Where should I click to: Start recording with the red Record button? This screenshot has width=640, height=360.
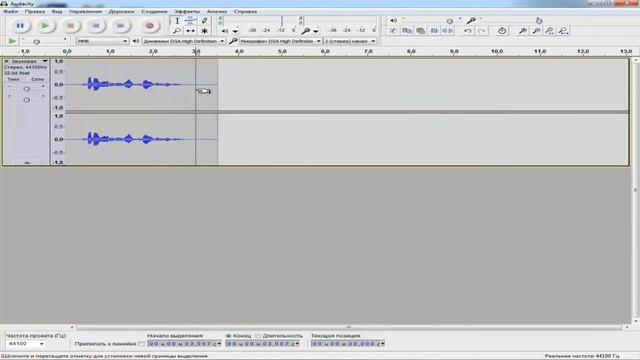pyautogui.click(x=149, y=26)
